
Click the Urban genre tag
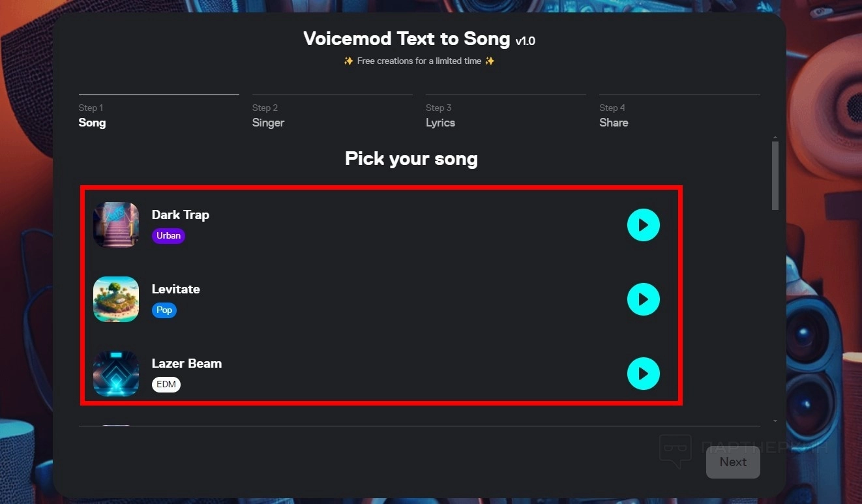(168, 236)
